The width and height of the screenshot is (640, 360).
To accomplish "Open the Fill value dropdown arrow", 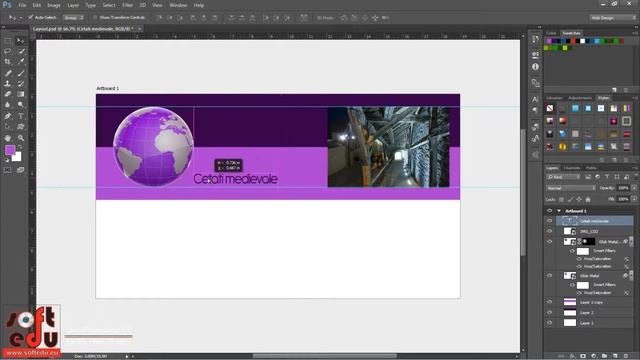I will click(x=634, y=199).
